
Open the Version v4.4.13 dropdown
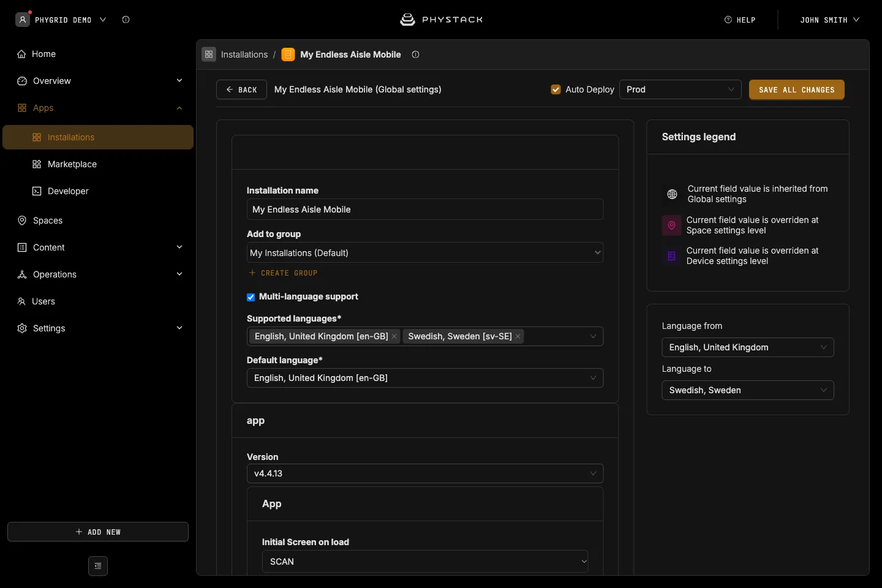[x=425, y=473]
